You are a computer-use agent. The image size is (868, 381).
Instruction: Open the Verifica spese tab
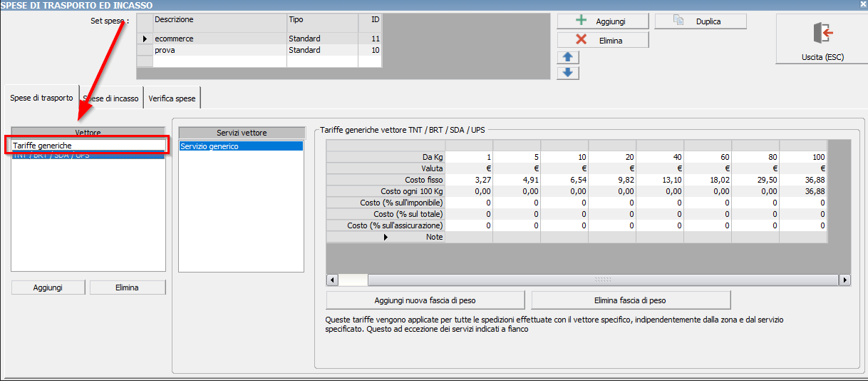(172, 98)
